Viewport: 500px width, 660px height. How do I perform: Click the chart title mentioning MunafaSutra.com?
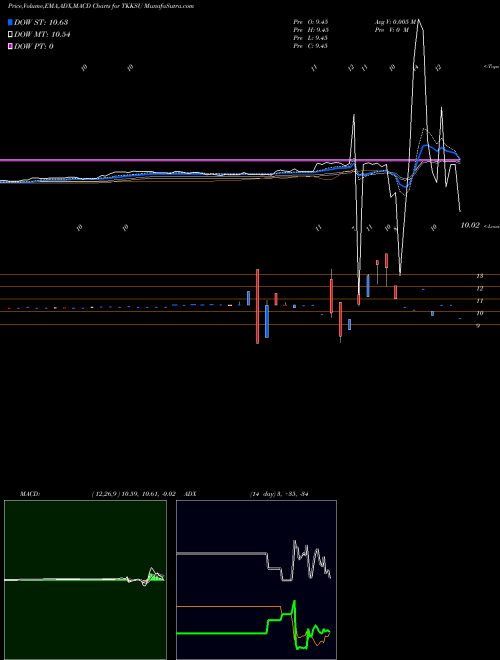[x=101, y=7]
